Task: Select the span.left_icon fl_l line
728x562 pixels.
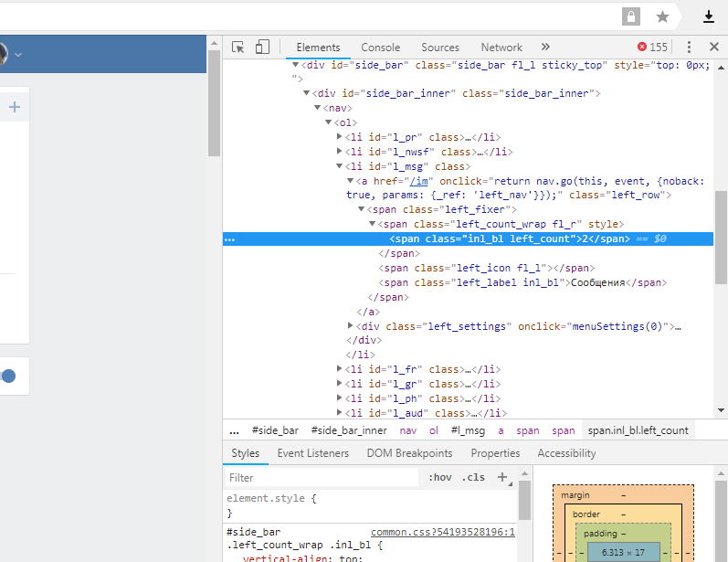Action: 486,268
